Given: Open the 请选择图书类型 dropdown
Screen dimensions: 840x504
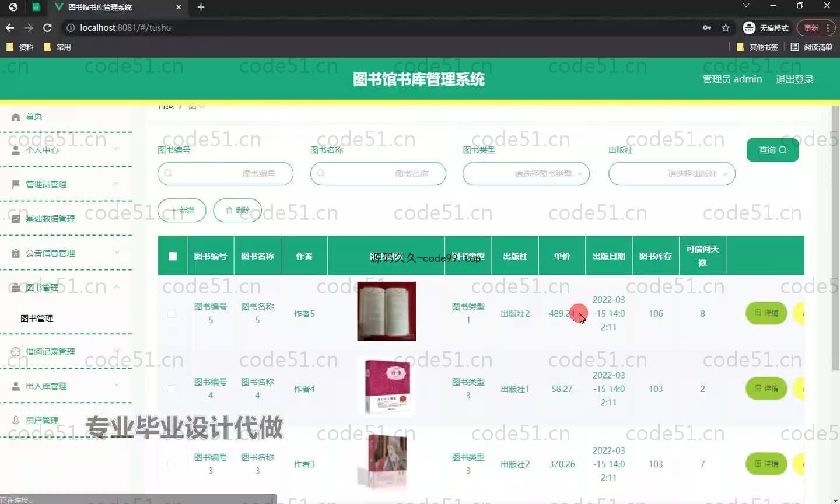Looking at the screenshot, I should pos(526,174).
